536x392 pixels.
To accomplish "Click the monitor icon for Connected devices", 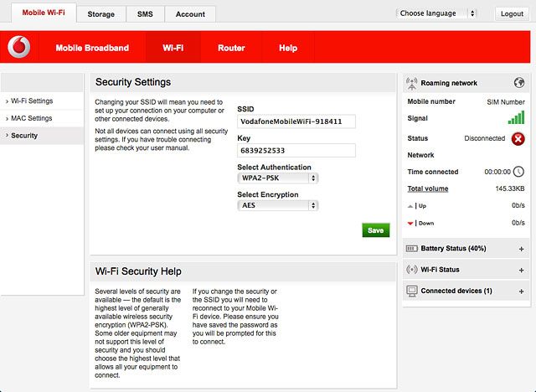I will (412, 291).
